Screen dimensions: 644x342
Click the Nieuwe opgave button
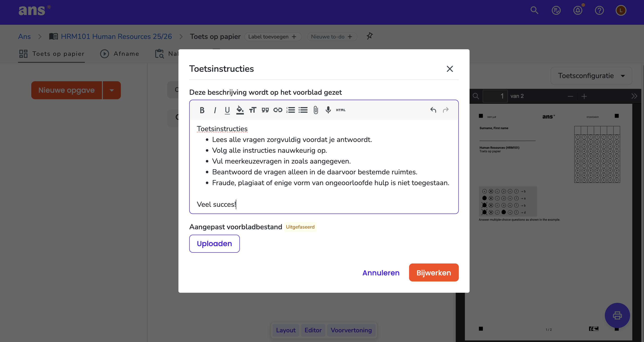(x=67, y=90)
